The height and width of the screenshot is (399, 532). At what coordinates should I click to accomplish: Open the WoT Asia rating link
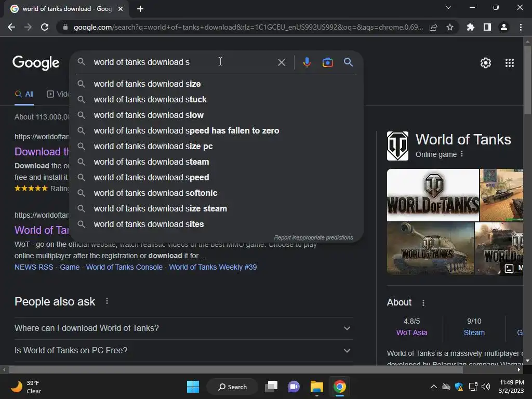(x=411, y=332)
